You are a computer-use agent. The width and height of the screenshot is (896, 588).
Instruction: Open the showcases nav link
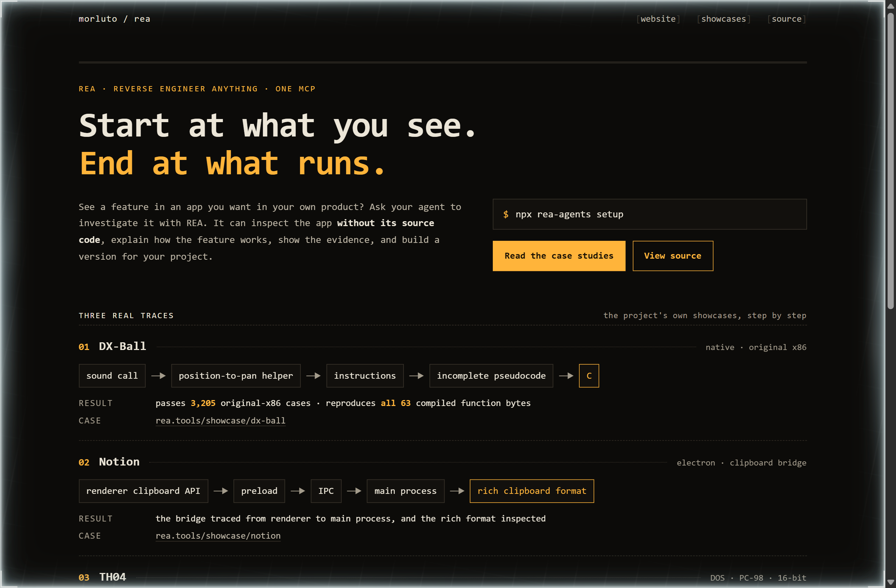tap(723, 19)
